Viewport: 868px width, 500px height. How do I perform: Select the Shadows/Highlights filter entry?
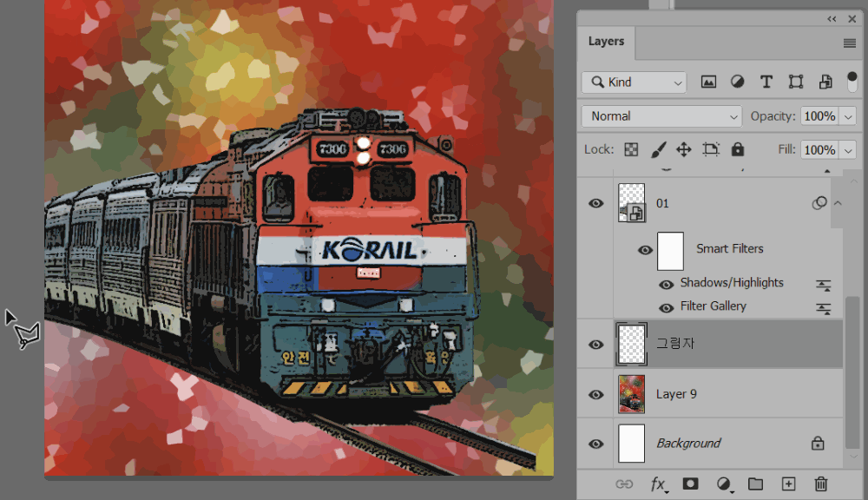732,283
